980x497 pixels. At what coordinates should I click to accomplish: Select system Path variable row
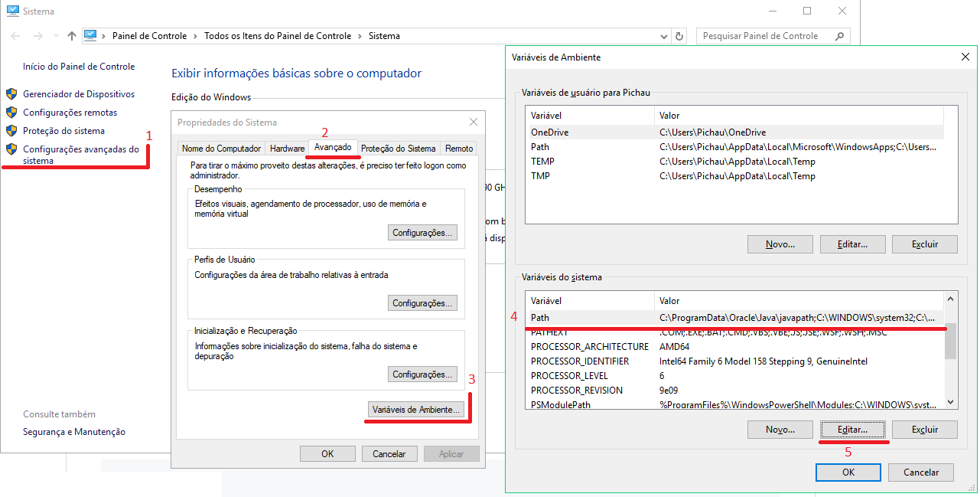click(x=735, y=318)
